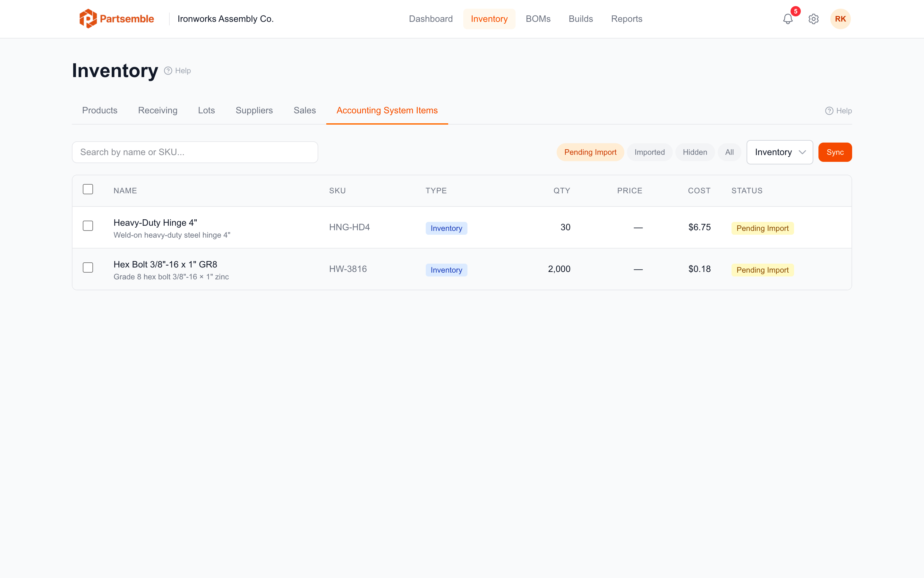Viewport: 924px width, 578px height.
Task: Click the orange Sync button
Action: pyautogui.click(x=835, y=152)
